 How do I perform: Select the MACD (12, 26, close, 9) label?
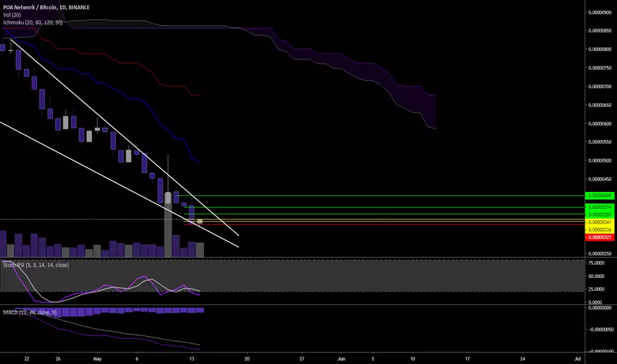pyautogui.click(x=30, y=312)
